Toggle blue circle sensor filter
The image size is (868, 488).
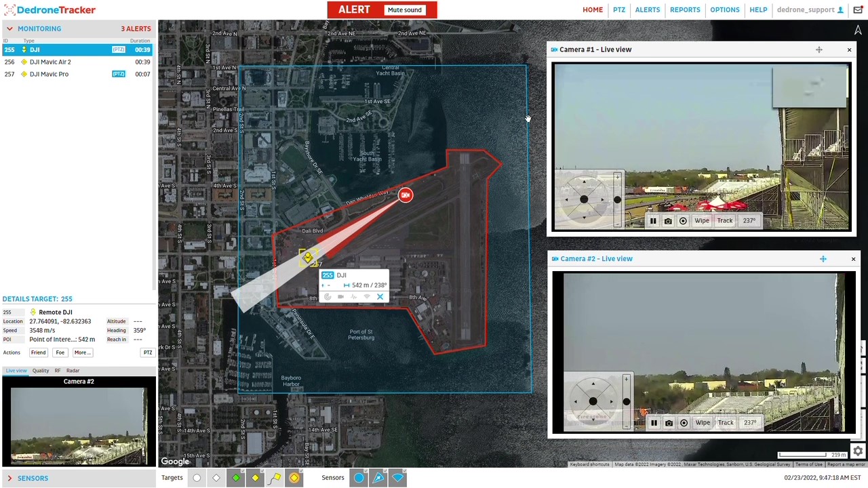359,478
